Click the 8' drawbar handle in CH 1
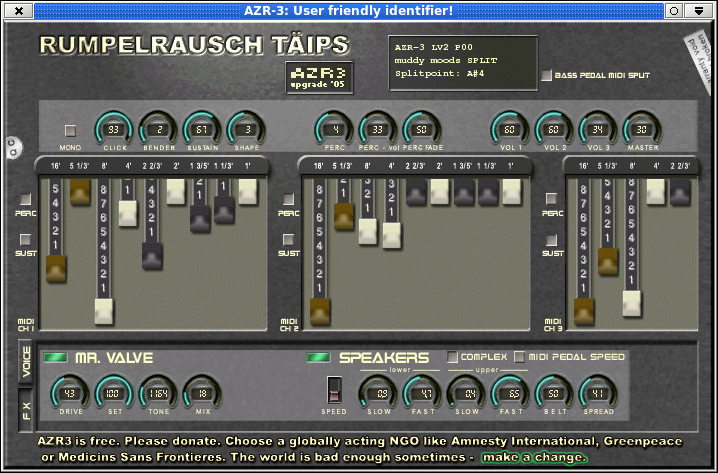 coord(104,311)
